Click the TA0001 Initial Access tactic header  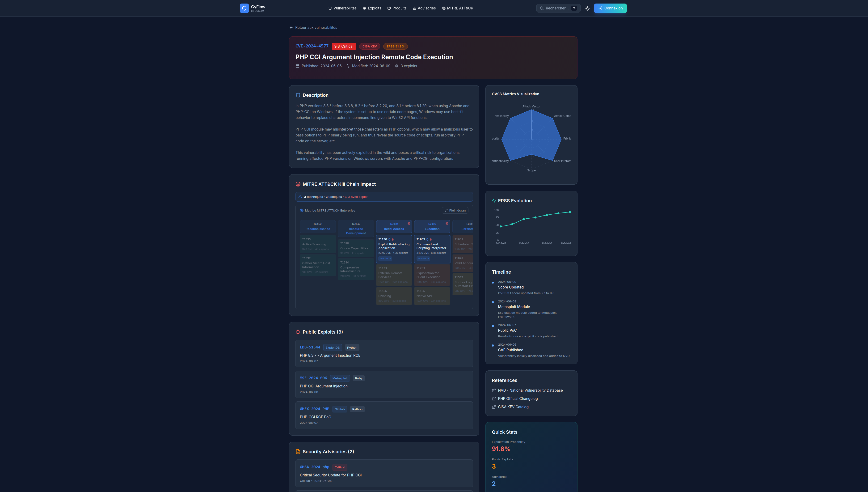[x=394, y=226]
